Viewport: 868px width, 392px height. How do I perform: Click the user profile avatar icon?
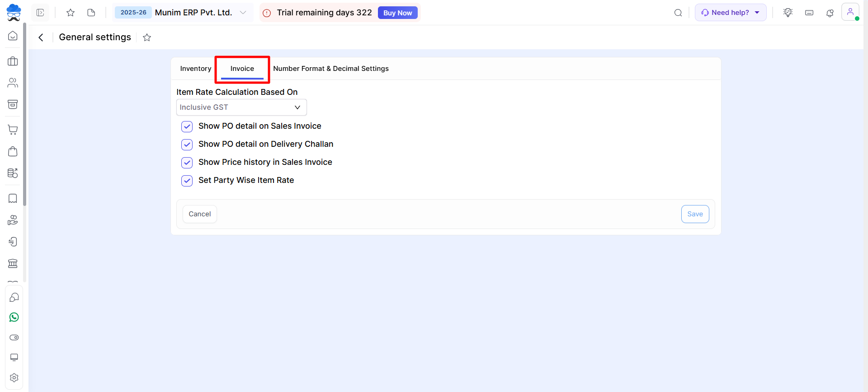(x=850, y=12)
